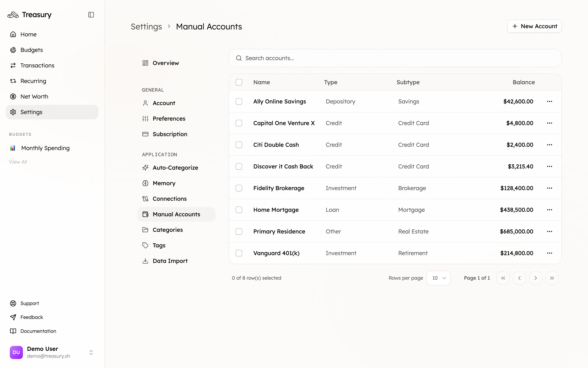This screenshot has height=368, width=588.
Task: Check the Vanguard 401(k) row checkbox
Action: tap(239, 253)
